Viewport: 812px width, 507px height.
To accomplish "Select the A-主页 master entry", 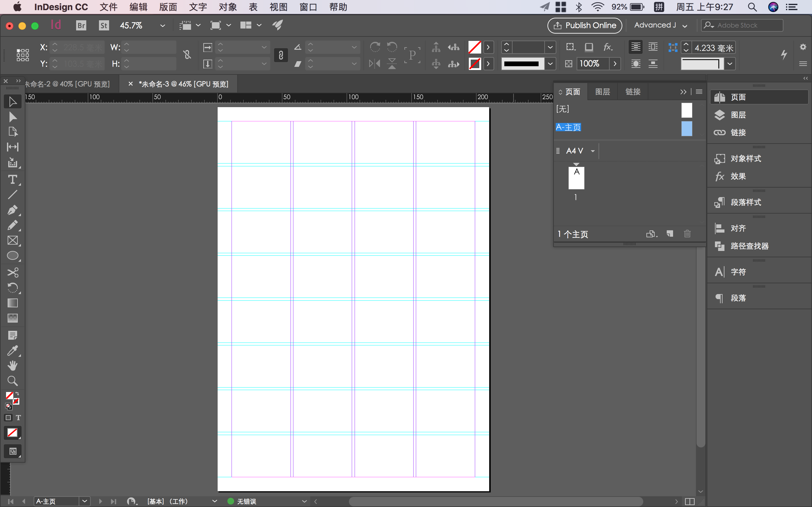I will tap(568, 127).
